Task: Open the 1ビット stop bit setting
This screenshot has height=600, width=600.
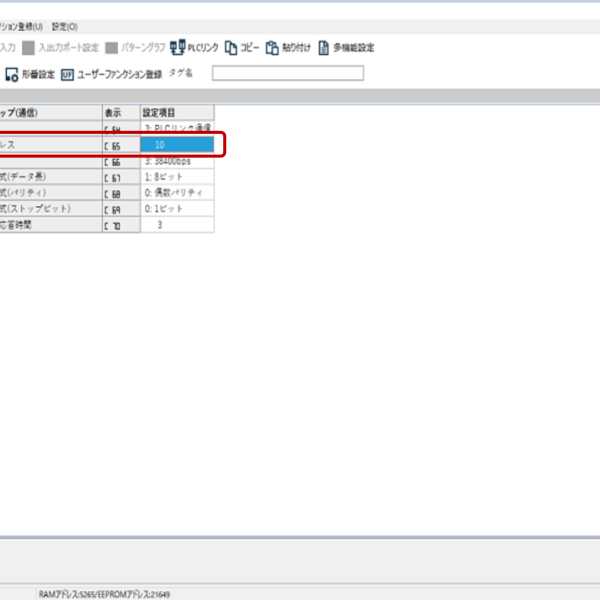Action: (177, 209)
